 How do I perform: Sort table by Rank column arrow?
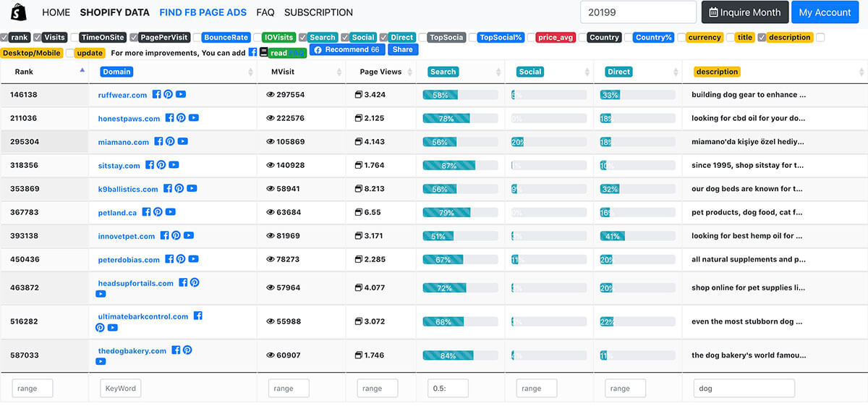82,71
